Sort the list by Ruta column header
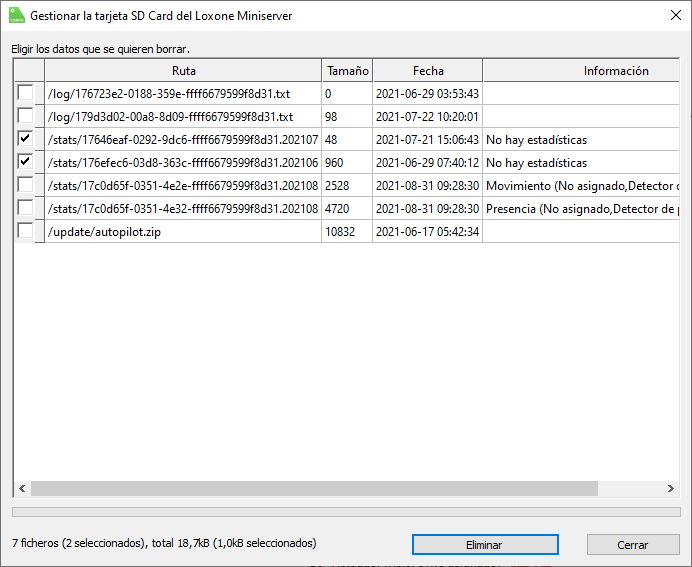The height and width of the screenshot is (567, 692). click(183, 70)
